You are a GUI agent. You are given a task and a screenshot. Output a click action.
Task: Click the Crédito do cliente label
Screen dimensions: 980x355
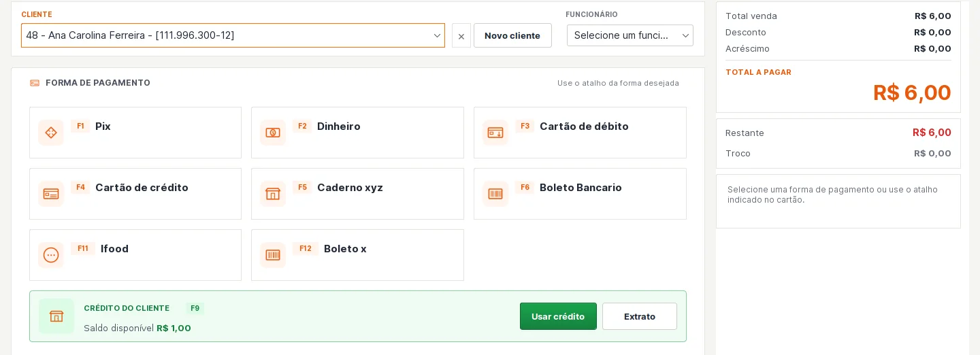(127, 308)
